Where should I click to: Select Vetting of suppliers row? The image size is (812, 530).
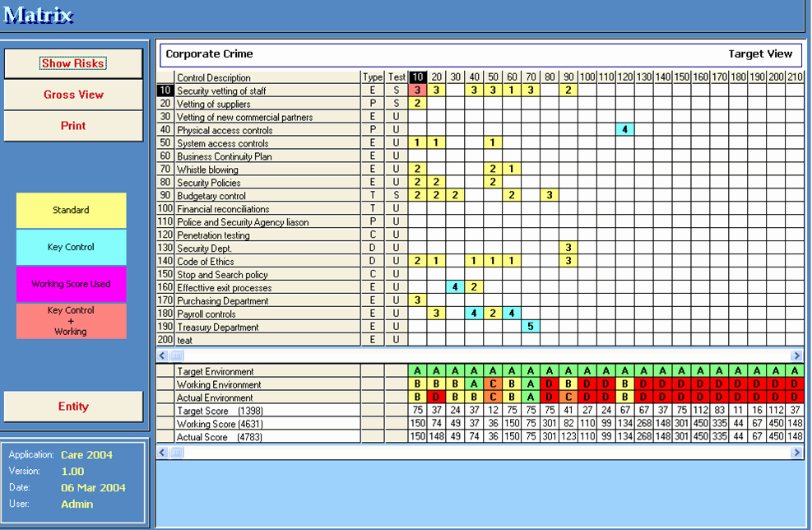pos(267,104)
